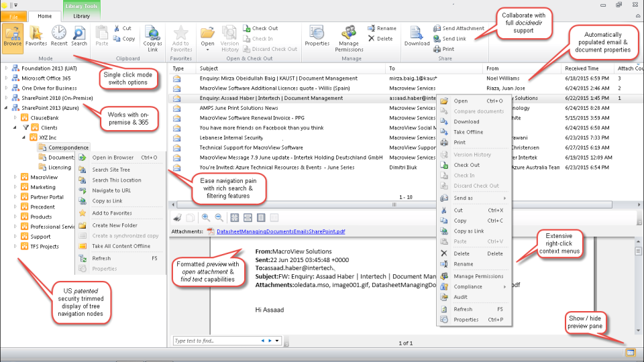The image size is (644, 362).
Task: Choose Add to Favorites in the tree menu
Action: click(121, 213)
